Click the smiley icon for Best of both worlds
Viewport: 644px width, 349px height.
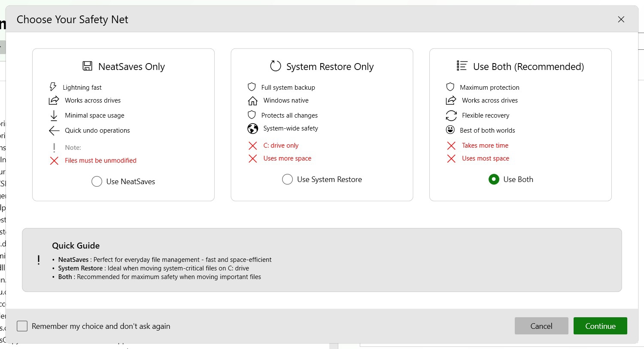point(450,130)
